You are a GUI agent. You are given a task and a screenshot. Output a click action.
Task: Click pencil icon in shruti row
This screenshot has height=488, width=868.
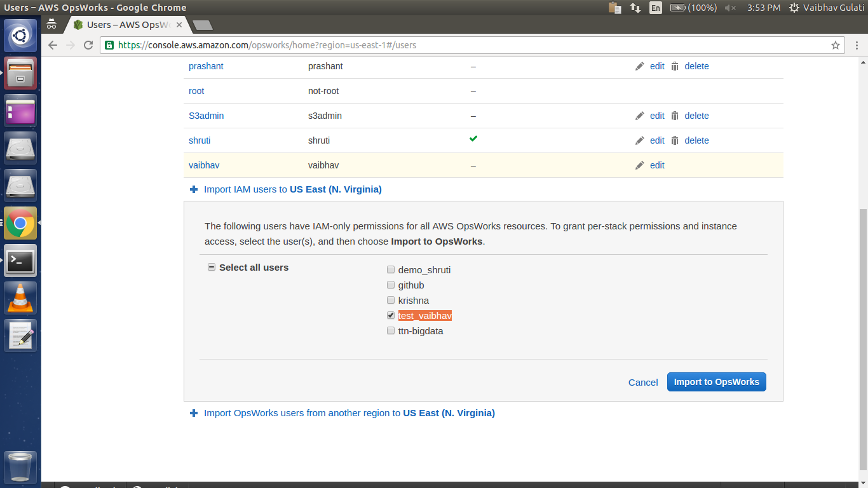640,140
